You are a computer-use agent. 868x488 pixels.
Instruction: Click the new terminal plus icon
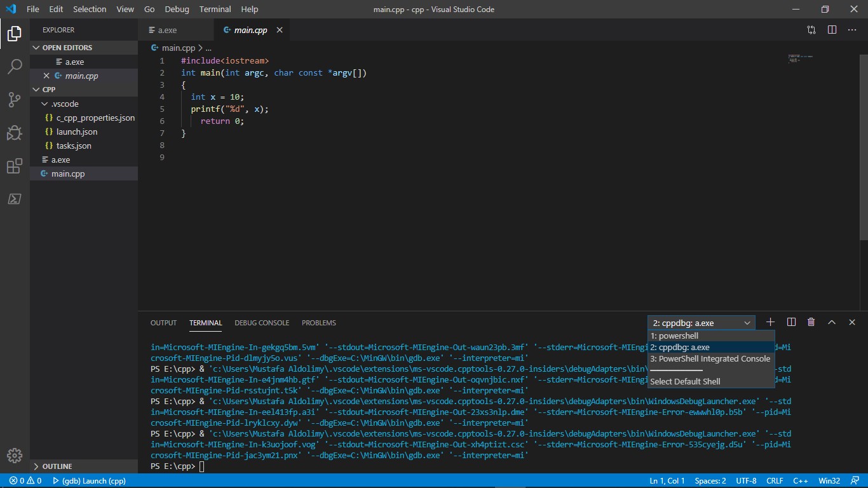click(771, 322)
